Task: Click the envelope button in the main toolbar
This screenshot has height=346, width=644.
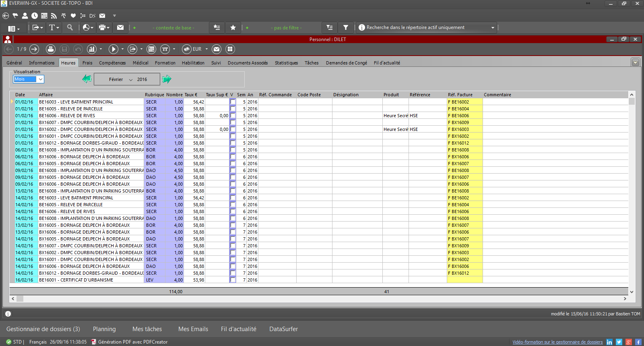Action: (x=120, y=27)
